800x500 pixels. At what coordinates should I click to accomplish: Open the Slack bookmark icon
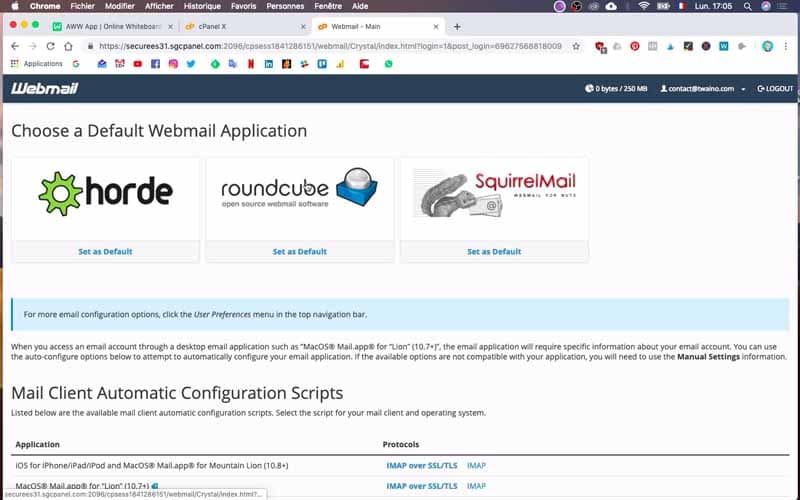pyautogui.click(x=305, y=64)
